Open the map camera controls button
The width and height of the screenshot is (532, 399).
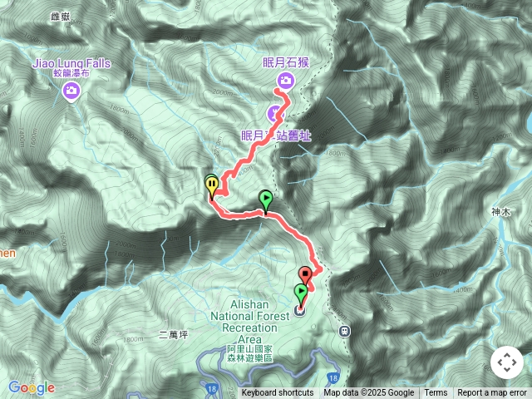tap(507, 362)
